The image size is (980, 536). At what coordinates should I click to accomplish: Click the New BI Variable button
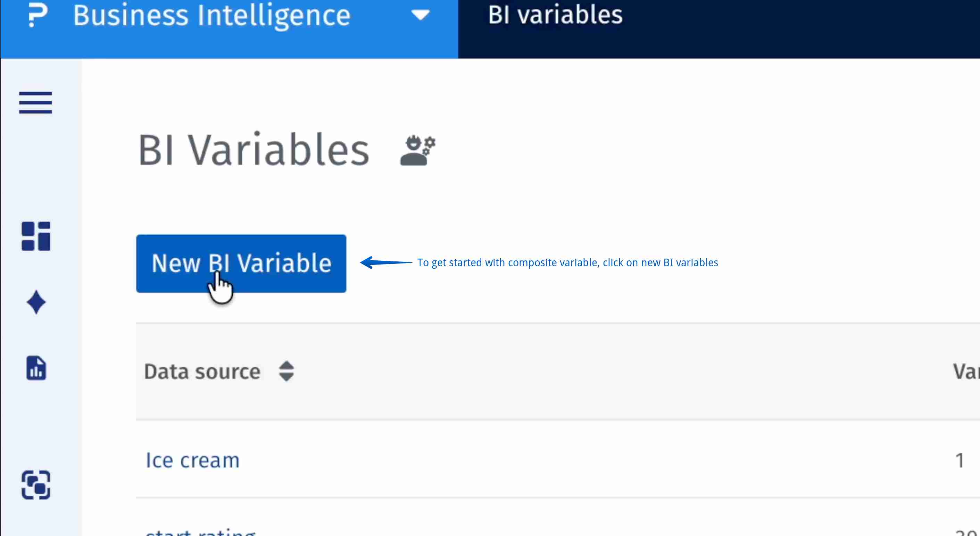coord(241,263)
